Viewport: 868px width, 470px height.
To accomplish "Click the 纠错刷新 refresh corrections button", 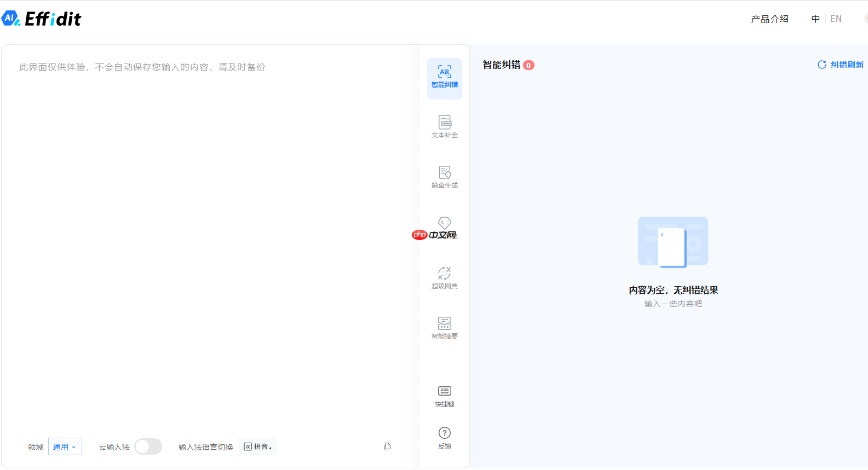I will pyautogui.click(x=841, y=65).
